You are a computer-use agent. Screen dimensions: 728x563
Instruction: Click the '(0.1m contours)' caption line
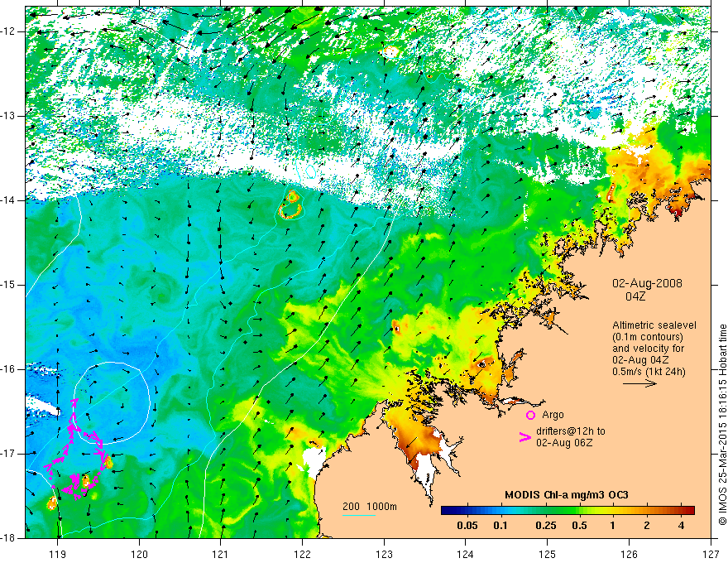pos(648,337)
